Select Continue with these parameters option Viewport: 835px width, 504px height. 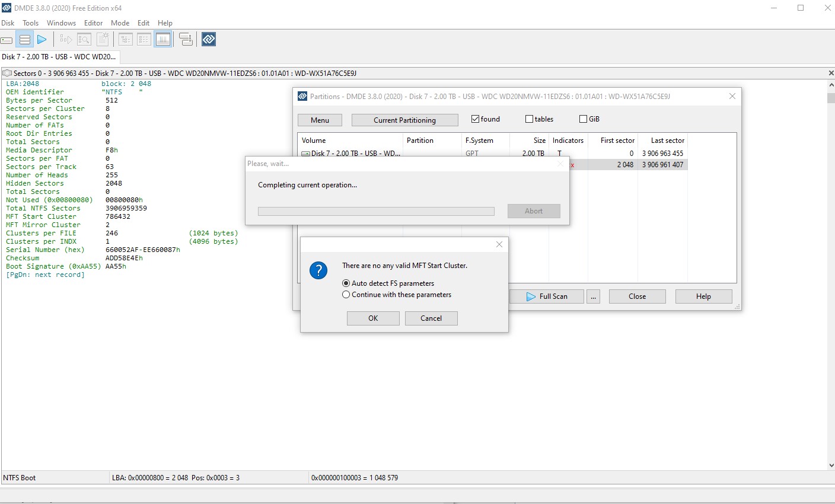(346, 295)
